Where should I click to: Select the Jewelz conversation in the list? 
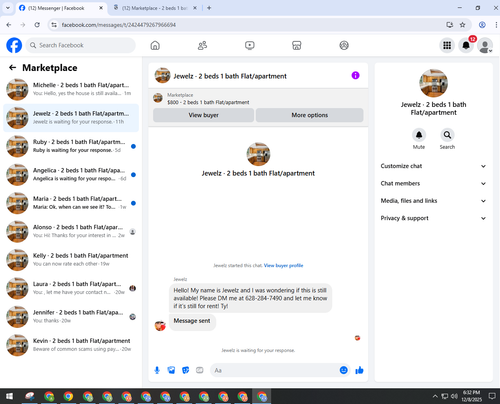(71, 118)
